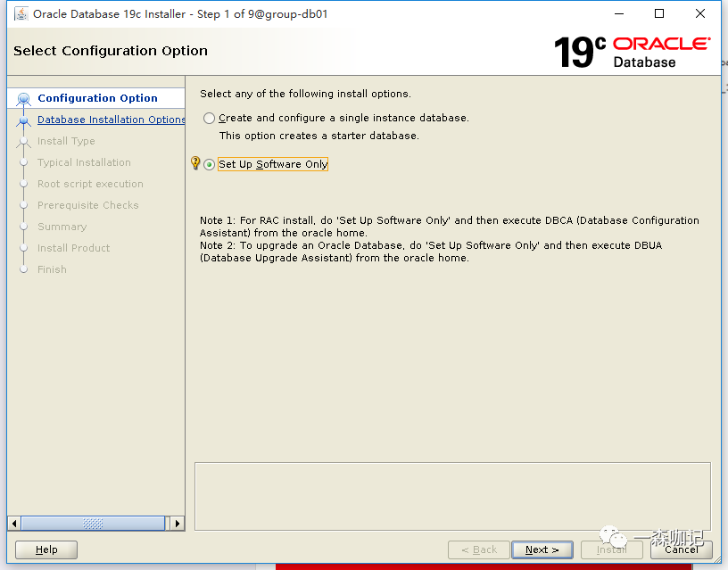Click the Install Product step label
The height and width of the screenshot is (570, 728).
73,248
